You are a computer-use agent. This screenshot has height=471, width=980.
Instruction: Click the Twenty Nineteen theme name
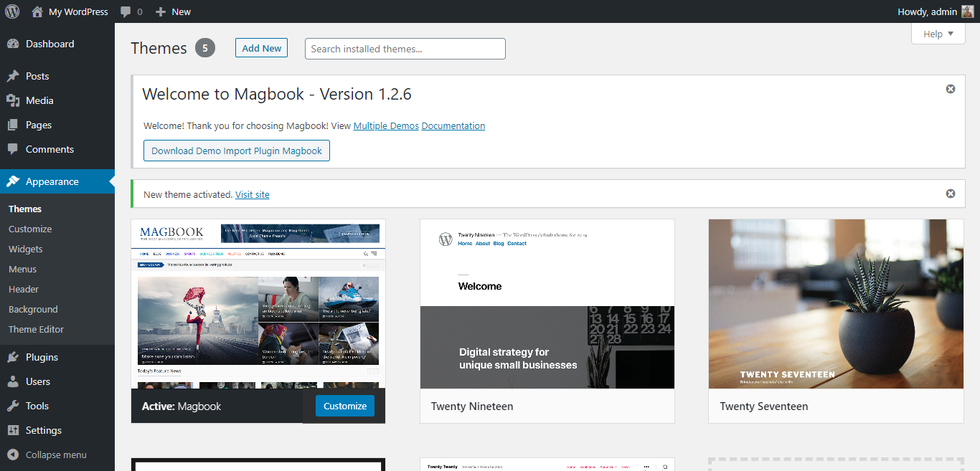click(x=472, y=406)
